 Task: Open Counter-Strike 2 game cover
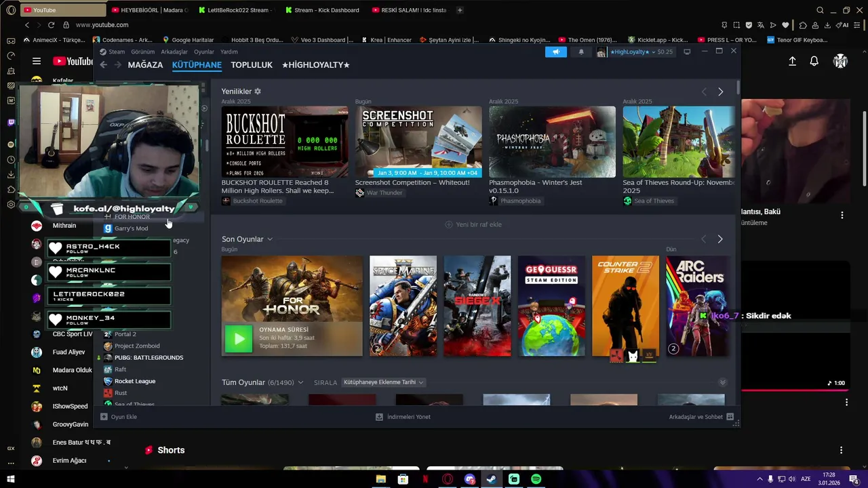point(625,306)
